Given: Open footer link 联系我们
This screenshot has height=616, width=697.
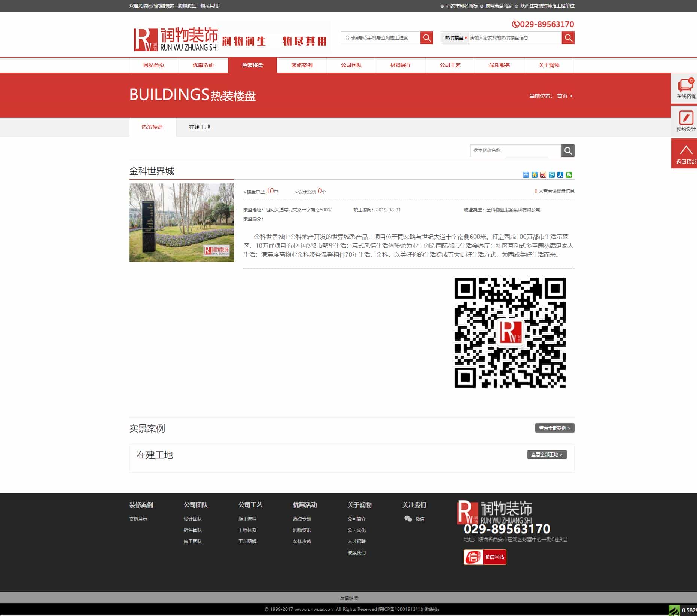Looking at the screenshot, I should [x=357, y=552].
